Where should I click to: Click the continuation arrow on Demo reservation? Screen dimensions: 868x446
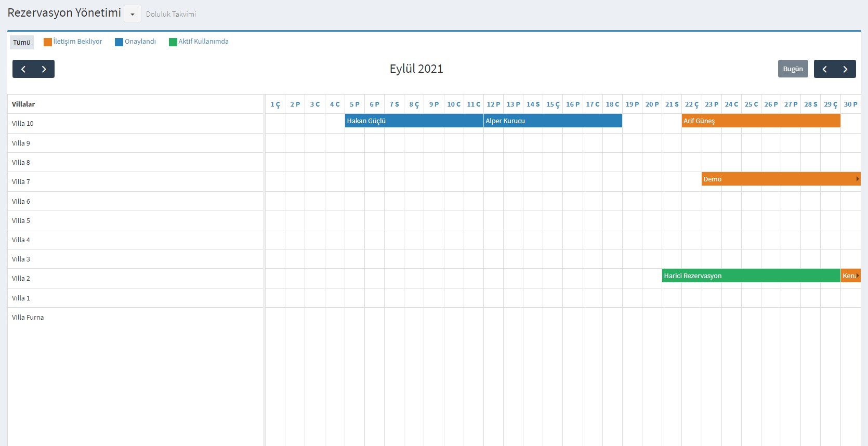857,179
